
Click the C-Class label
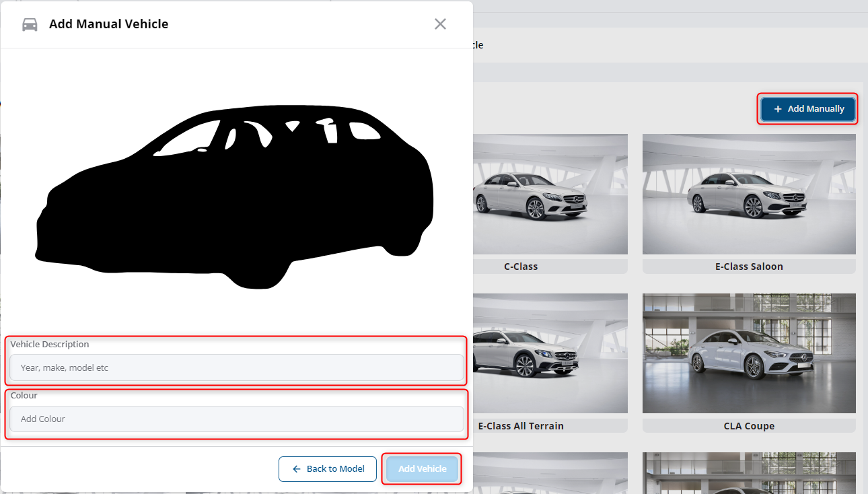pos(521,267)
